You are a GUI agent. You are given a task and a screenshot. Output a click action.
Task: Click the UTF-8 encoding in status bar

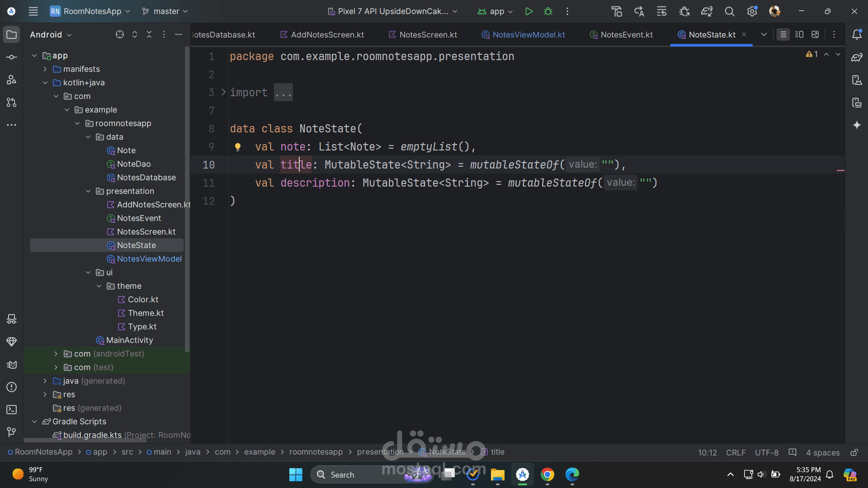point(766,452)
